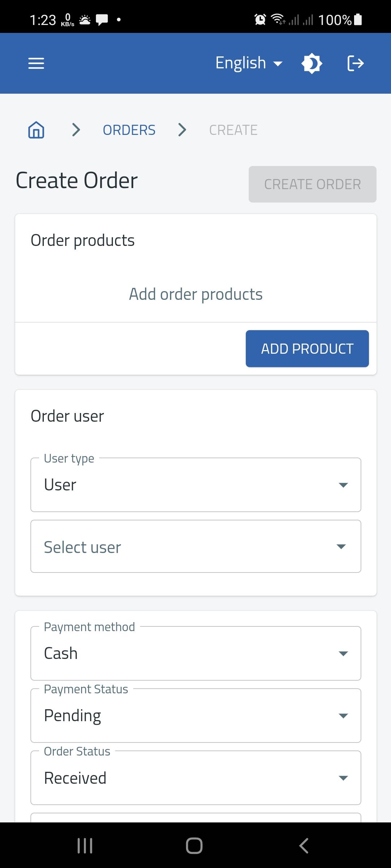Open the English language dropdown

coord(249,63)
